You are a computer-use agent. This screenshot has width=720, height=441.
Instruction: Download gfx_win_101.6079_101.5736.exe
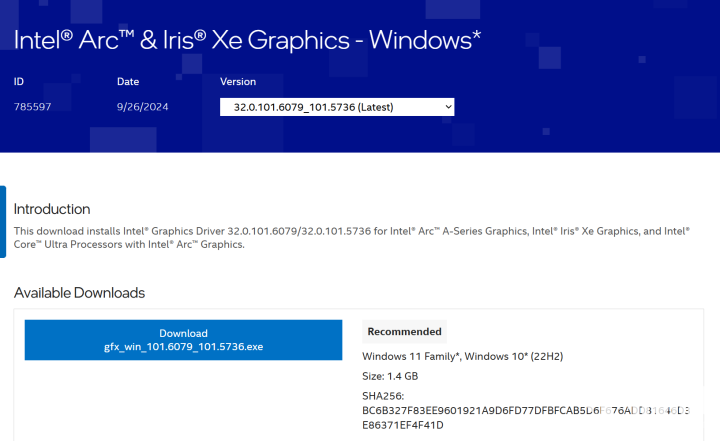click(183, 340)
